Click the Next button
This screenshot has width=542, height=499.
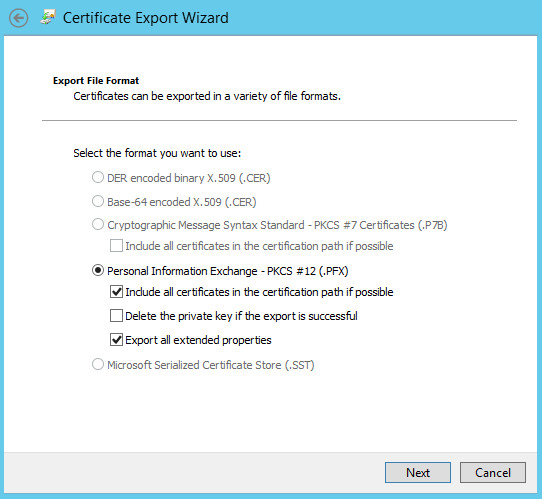(418, 472)
